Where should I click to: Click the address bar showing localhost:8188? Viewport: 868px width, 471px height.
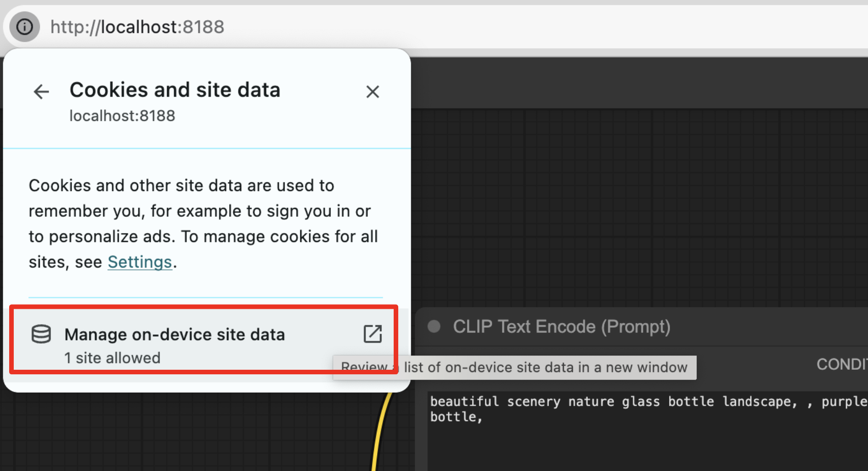(x=137, y=27)
